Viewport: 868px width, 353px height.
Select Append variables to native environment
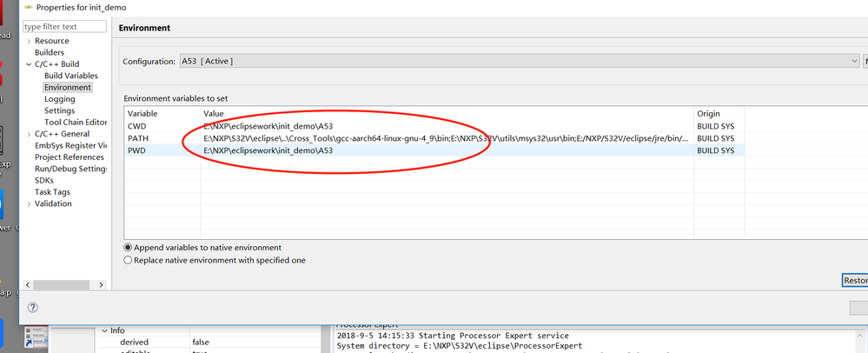pos(202,248)
